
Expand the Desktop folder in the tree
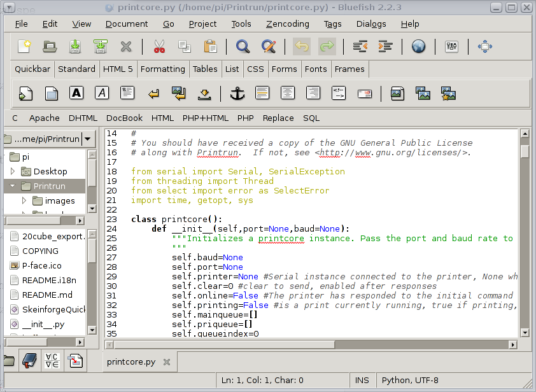coord(13,171)
